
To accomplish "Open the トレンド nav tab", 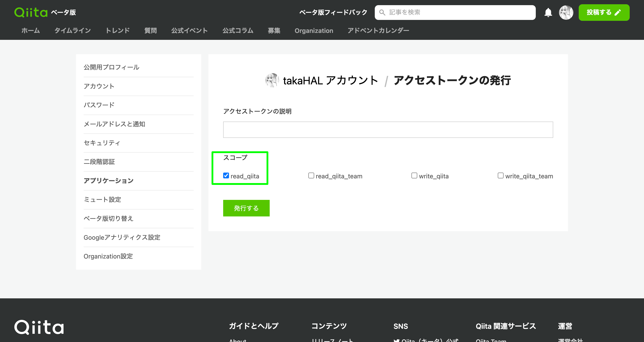I will point(117,30).
